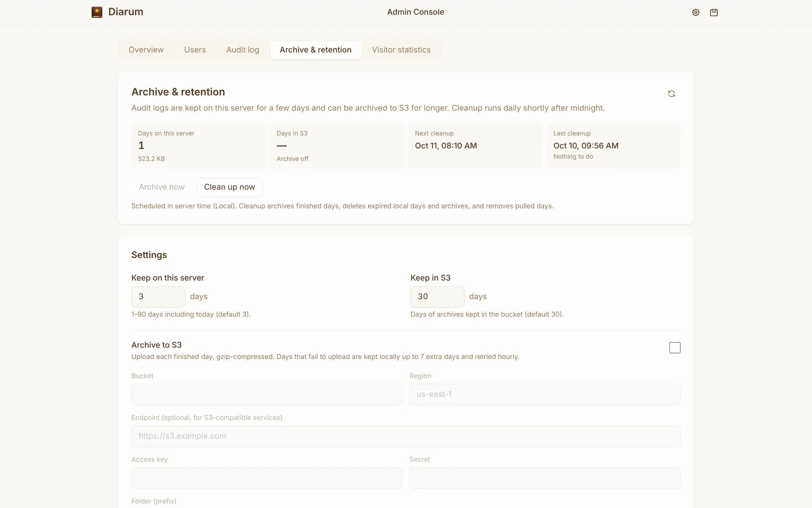The image size is (812, 508).
Task: View the Visitor statistics tab
Action: (x=401, y=50)
